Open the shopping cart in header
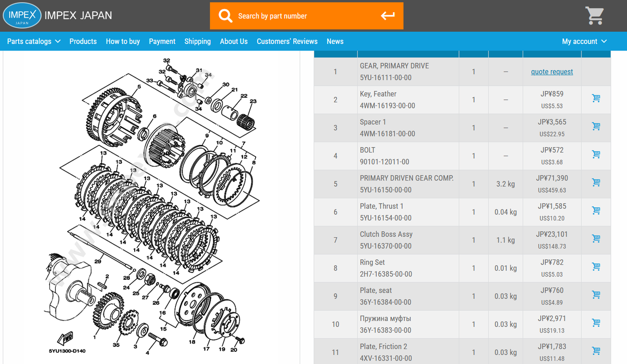The height and width of the screenshot is (364, 627). 595,16
